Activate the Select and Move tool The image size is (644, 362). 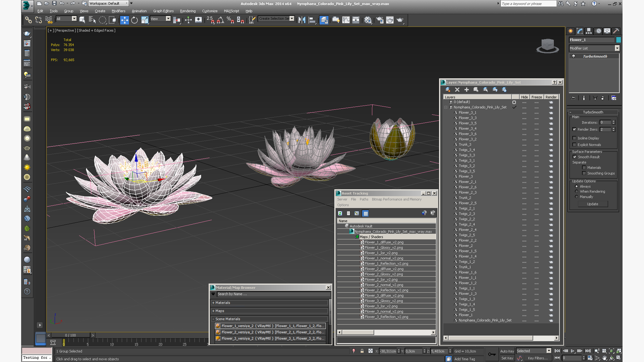[124, 20]
